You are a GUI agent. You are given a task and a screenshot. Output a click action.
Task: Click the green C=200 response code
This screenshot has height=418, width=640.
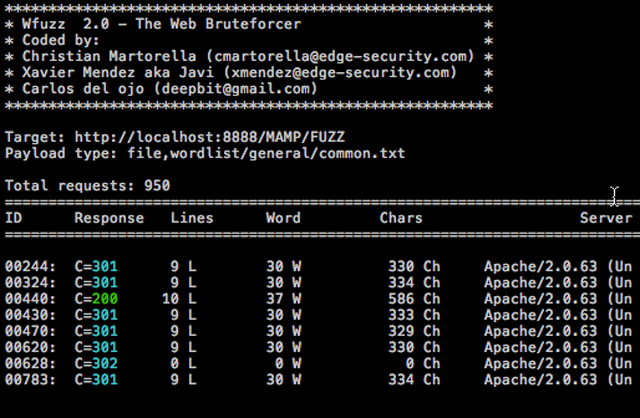pos(96,299)
